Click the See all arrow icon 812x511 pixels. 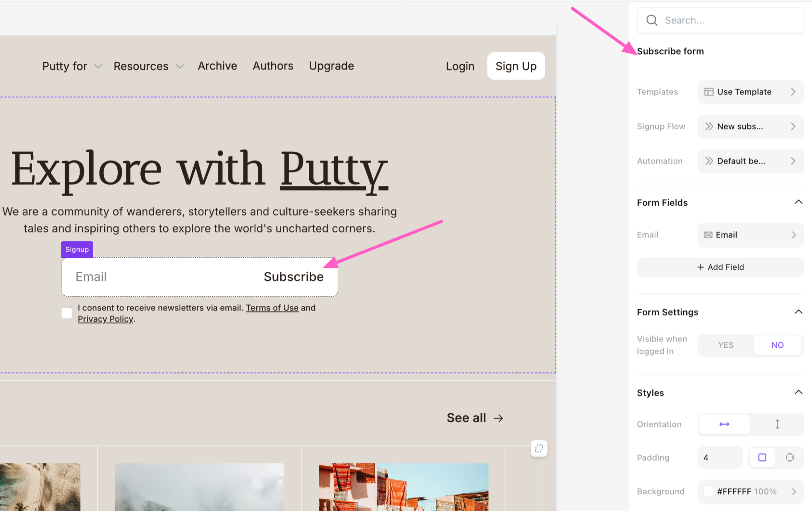click(x=498, y=418)
